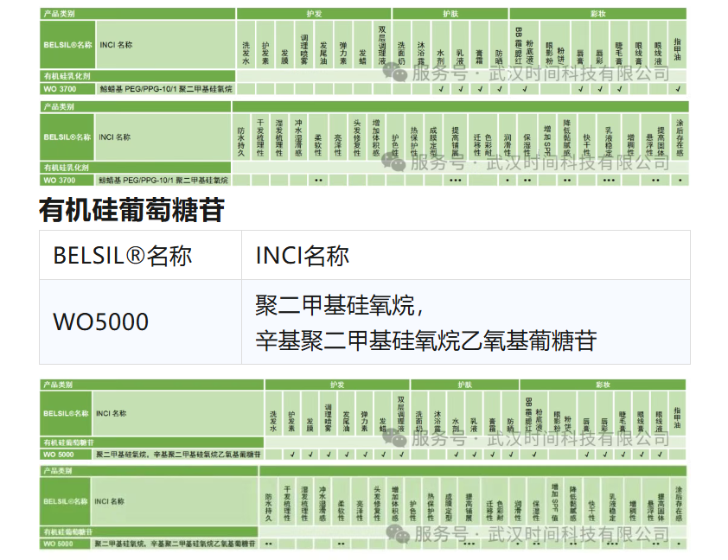The height and width of the screenshot is (560, 728).
Task: Click the 水剂 checkmark in the WO 3700 row
Action: point(440,88)
